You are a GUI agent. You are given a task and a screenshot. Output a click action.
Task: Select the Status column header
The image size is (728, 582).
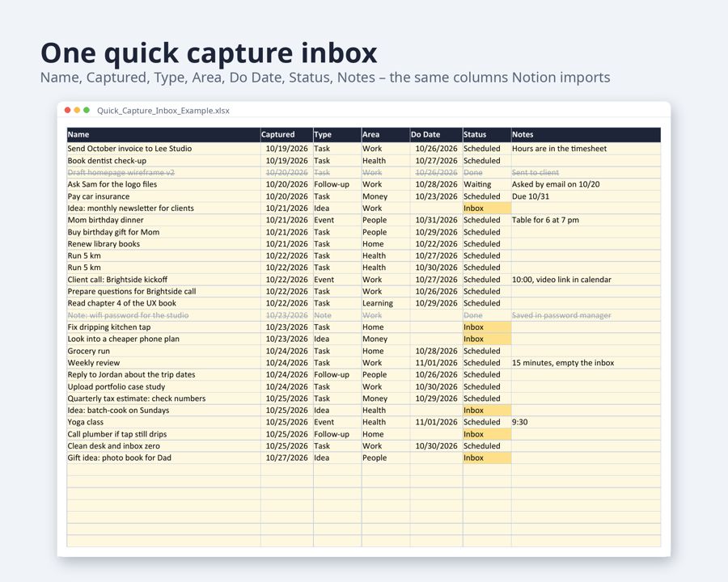pyautogui.click(x=487, y=135)
